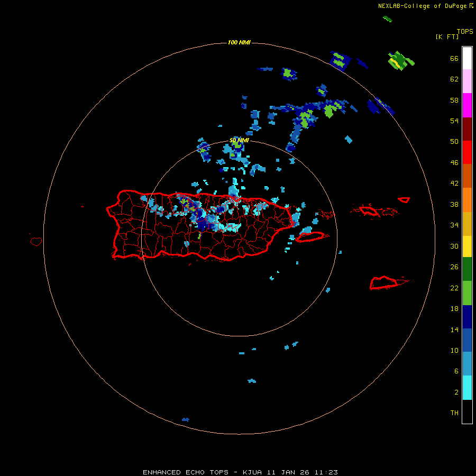Click the navy blue legend swatch

(467, 317)
